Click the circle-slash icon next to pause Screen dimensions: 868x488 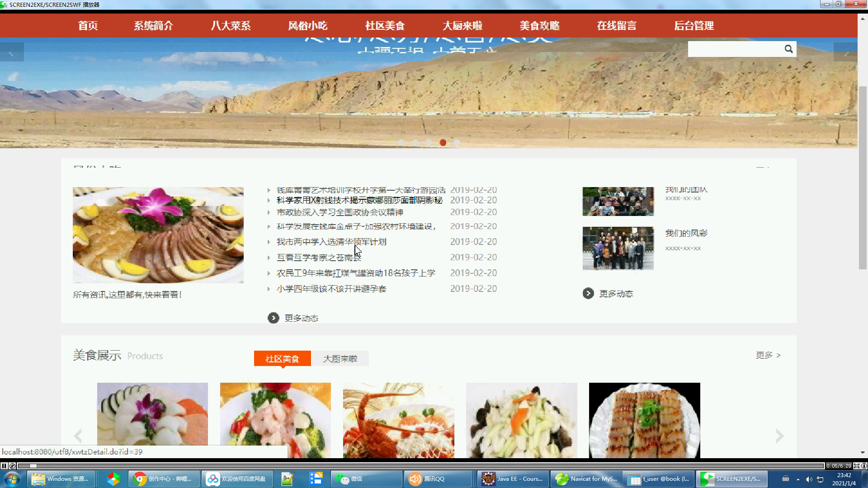13,466
